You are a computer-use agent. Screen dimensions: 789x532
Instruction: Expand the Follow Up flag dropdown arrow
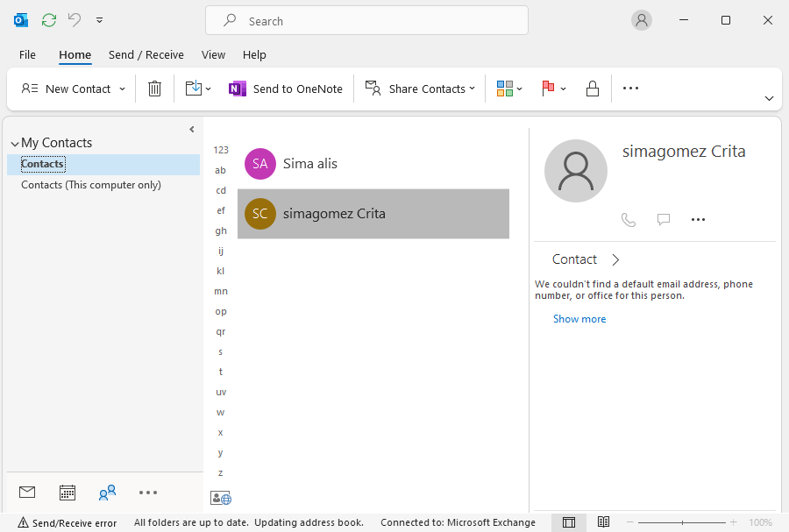[x=563, y=89]
